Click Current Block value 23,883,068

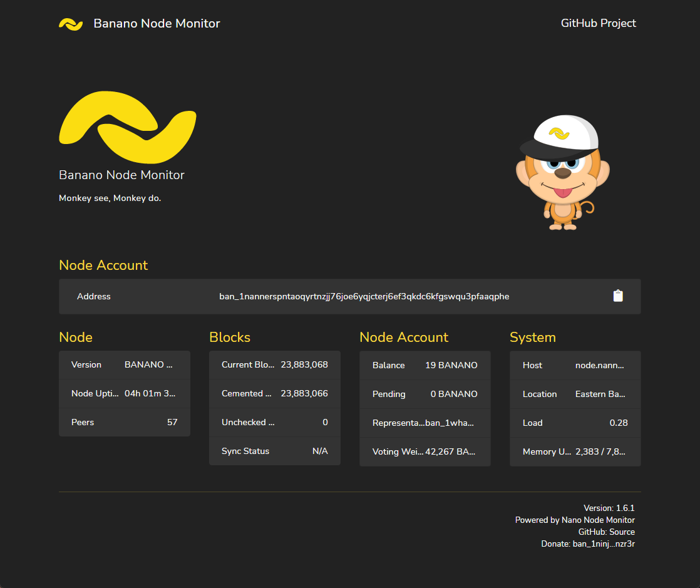pos(304,365)
